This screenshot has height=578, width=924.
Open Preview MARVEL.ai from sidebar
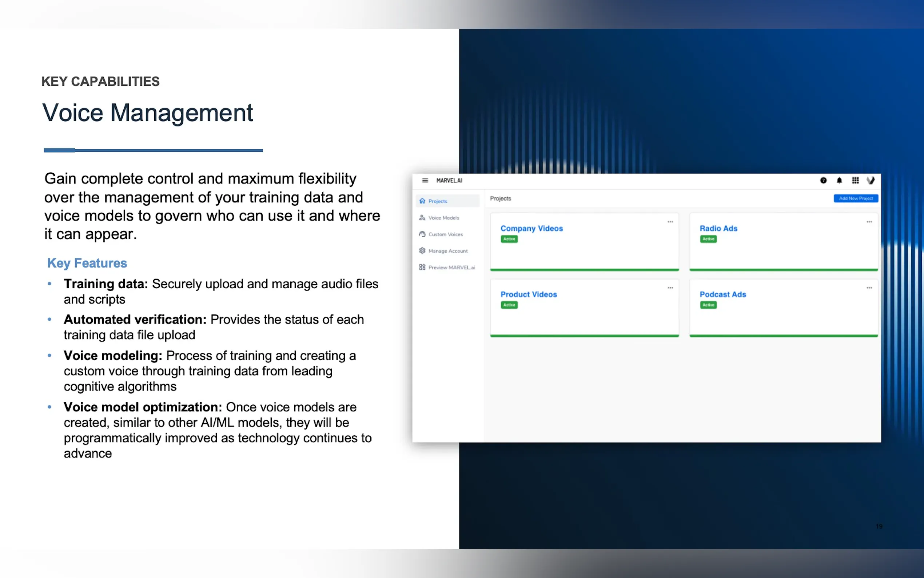pyautogui.click(x=451, y=268)
